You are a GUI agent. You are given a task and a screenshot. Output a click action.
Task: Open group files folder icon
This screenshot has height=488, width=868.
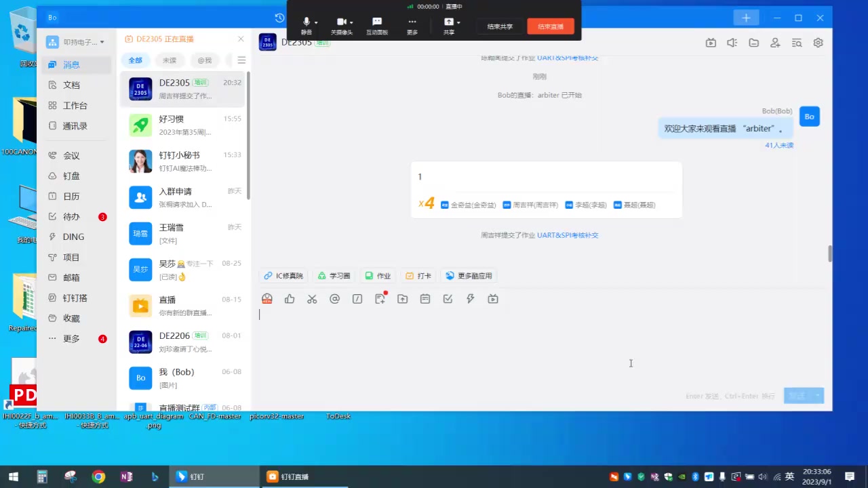(x=754, y=43)
